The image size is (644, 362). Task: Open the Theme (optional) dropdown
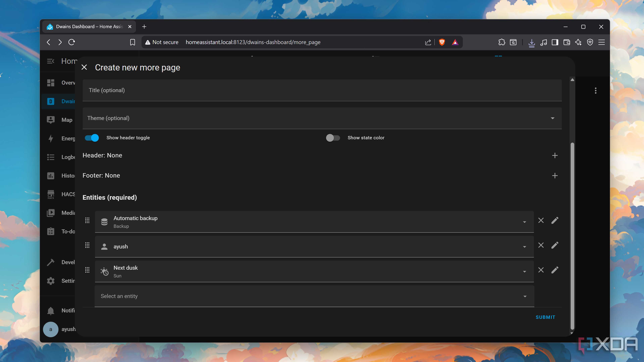(x=322, y=118)
